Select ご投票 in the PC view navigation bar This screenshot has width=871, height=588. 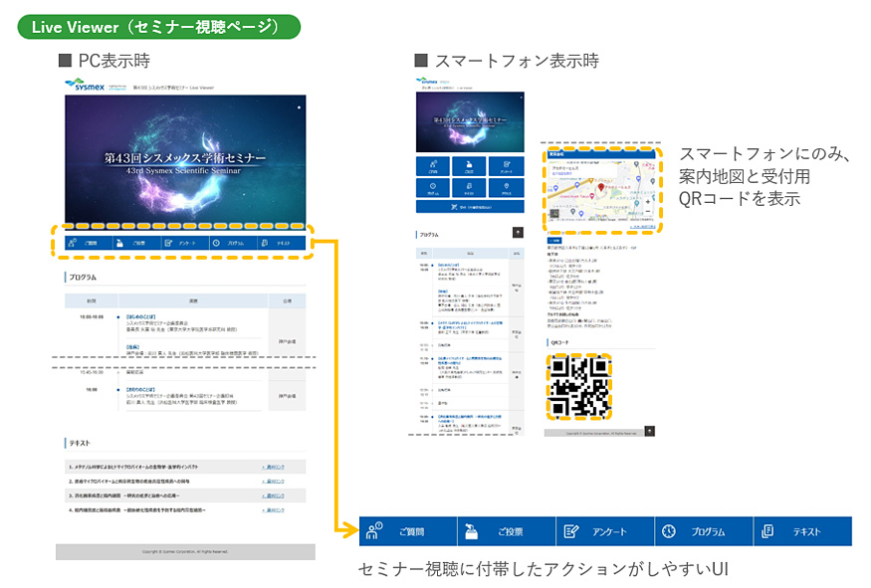point(137,243)
